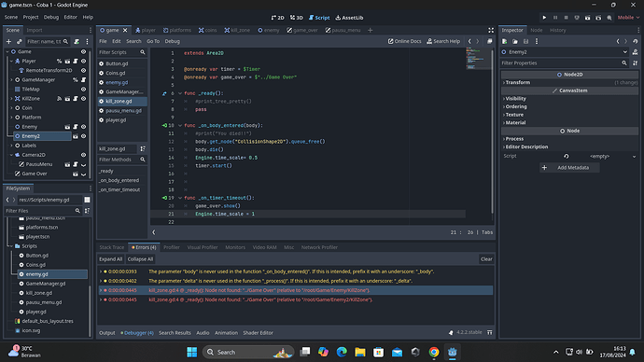Open the Output bottom panel

106,333
